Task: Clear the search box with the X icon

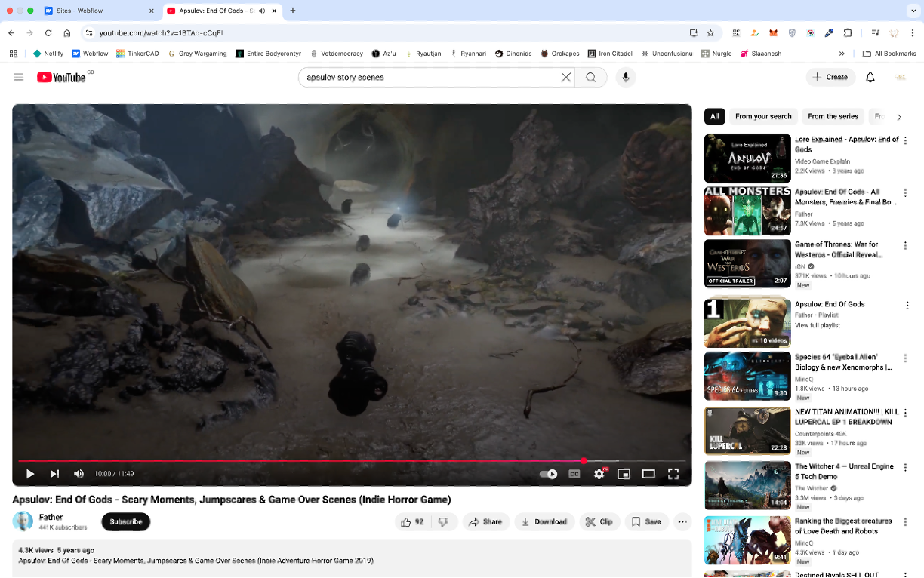Action: [x=566, y=77]
